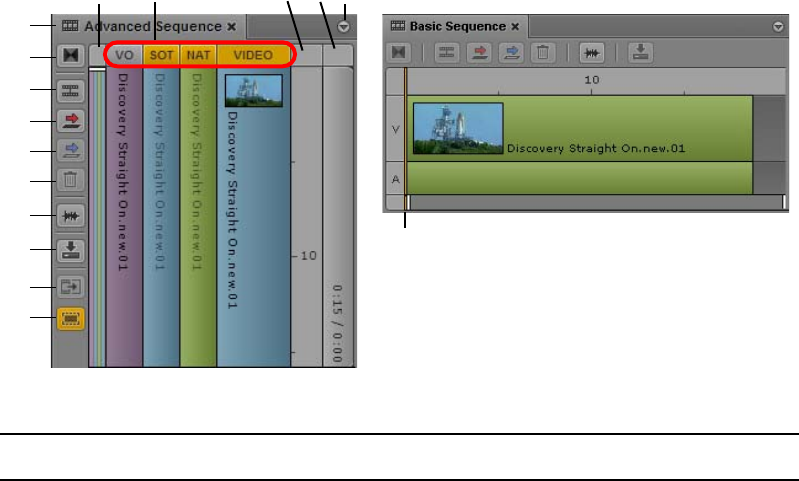Click the segment trim icon in Basic Sequence toolbar
The width and height of the screenshot is (799, 481).
[447, 52]
